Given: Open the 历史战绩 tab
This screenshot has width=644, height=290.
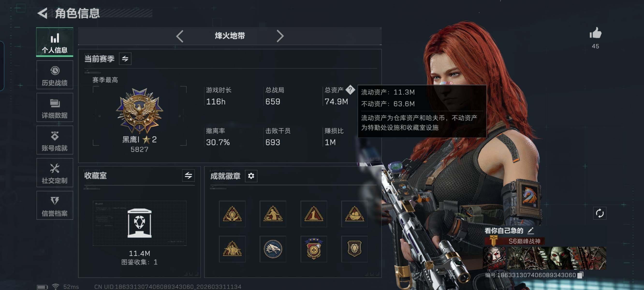Looking at the screenshot, I should pyautogui.click(x=55, y=75).
